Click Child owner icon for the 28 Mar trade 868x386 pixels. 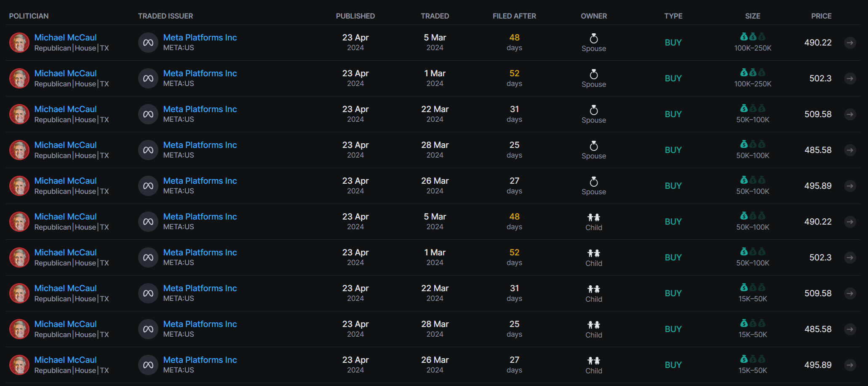coord(593,325)
